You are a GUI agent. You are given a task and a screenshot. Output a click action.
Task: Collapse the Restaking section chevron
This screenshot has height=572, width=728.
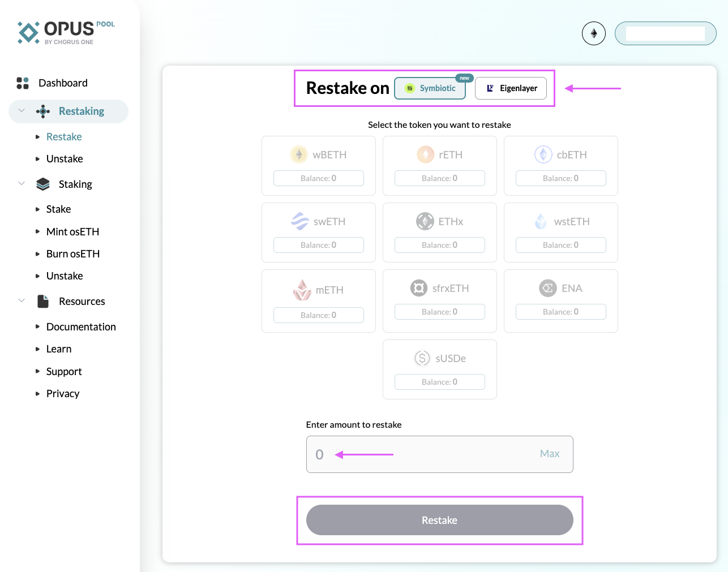click(x=22, y=111)
